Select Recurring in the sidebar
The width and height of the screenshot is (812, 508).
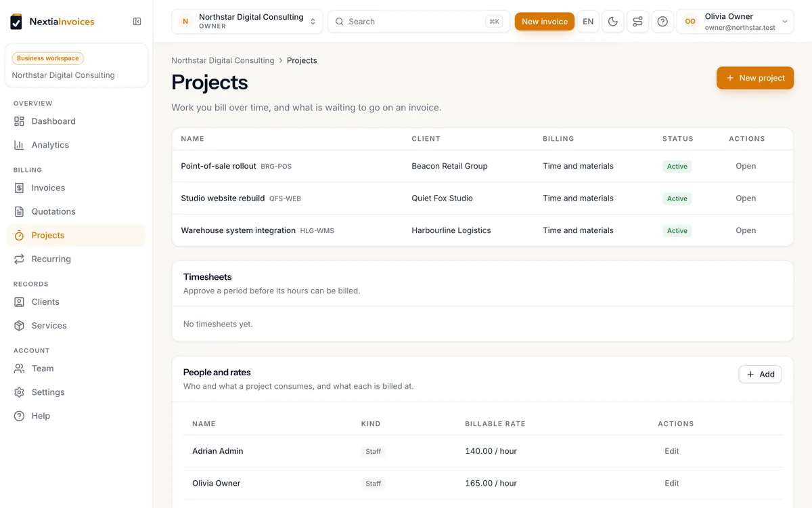[76, 259]
